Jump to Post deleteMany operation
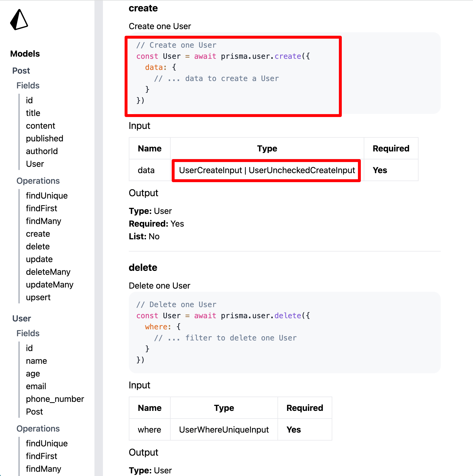Screen dimensions: 473x476 [48, 272]
